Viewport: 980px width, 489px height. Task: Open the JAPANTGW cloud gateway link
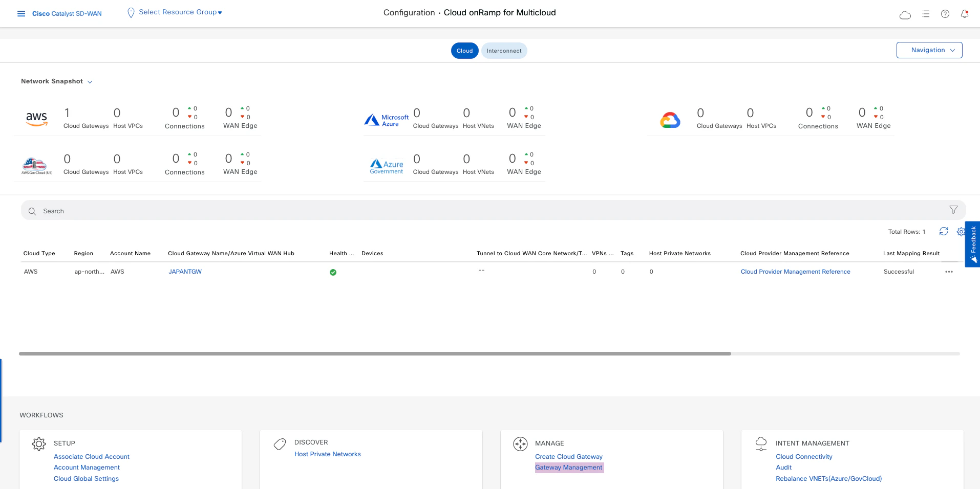[x=185, y=272]
